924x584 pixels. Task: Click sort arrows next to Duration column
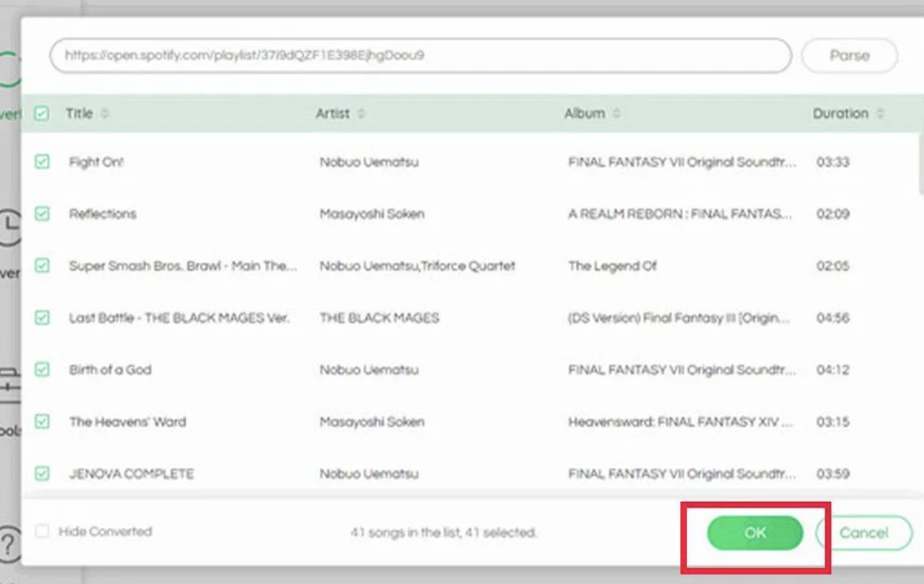[880, 114]
